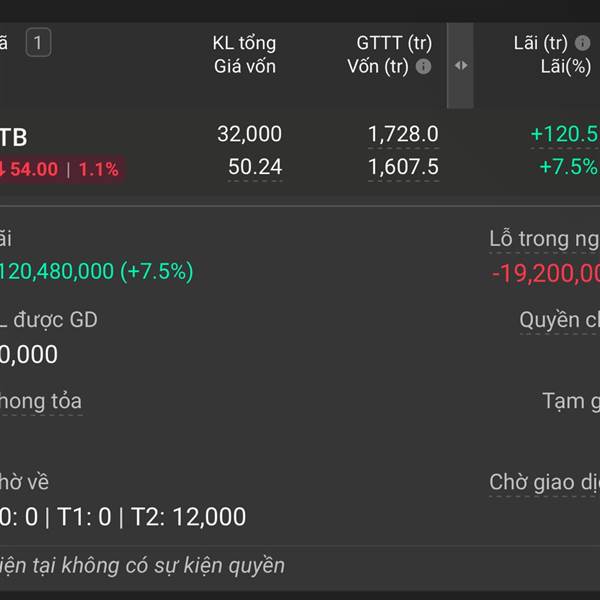The width and height of the screenshot is (600, 600).
Task: Click the info icon beside Lãi (tr)
Action: [x=582, y=43]
